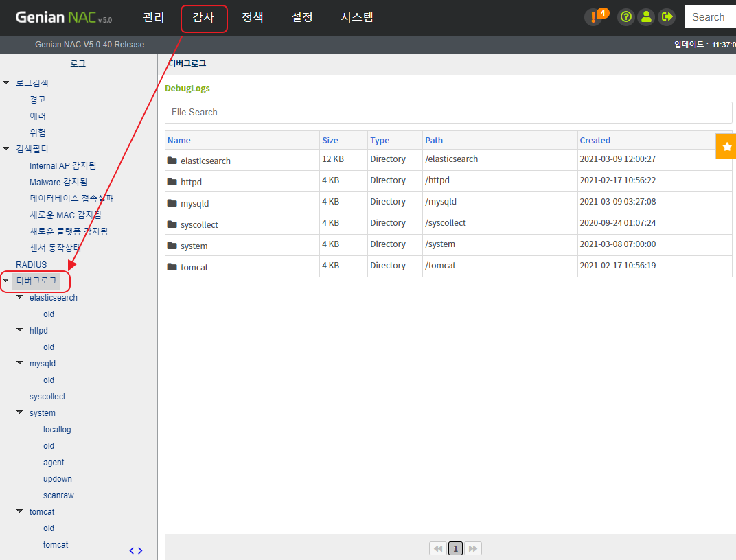736x560 pixels.
Task: Click the logout icon in header
Action: [666, 17]
